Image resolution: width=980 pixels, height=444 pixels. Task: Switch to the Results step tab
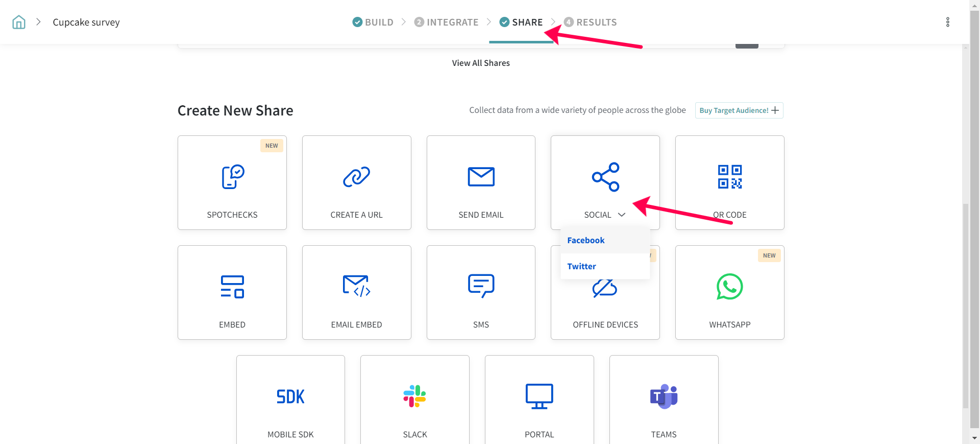591,22
